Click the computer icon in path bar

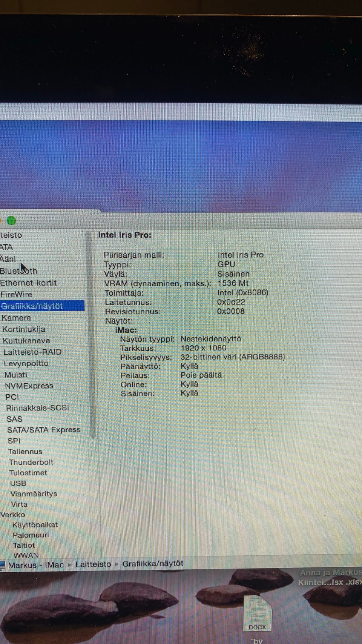[3, 565]
